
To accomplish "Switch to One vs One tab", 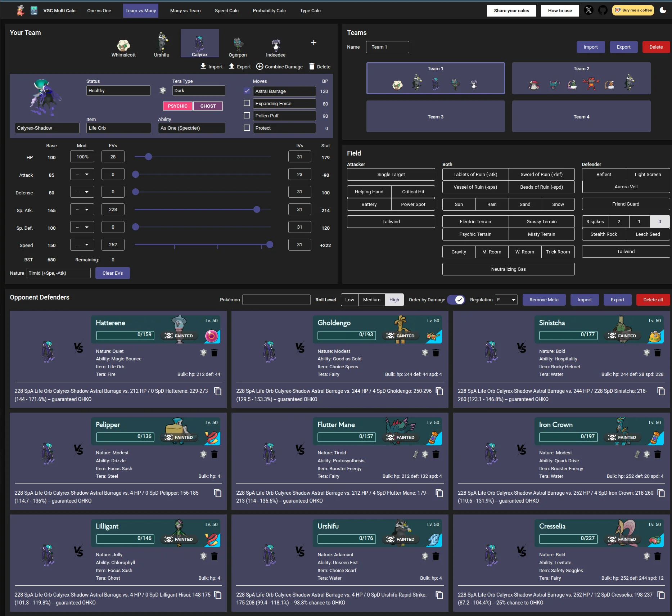I will pos(99,10).
